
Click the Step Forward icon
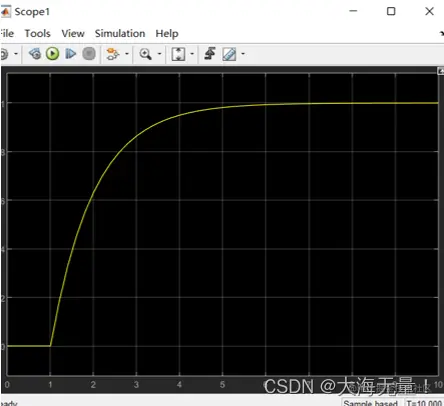coord(70,54)
